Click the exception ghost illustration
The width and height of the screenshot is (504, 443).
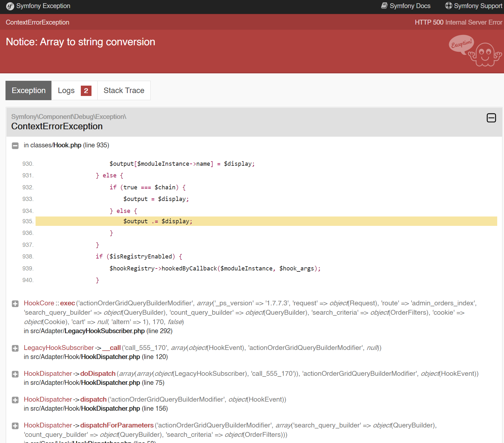point(475,51)
